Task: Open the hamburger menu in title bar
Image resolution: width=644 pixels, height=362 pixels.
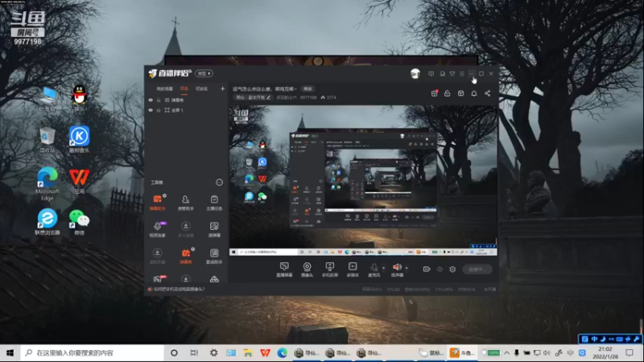Action: pyautogui.click(x=462, y=74)
